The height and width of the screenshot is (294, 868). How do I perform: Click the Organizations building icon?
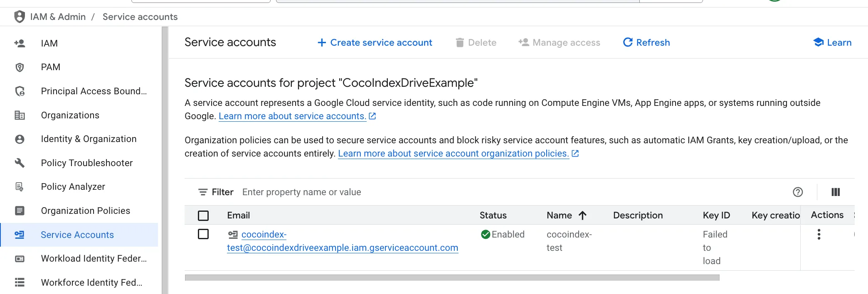point(20,115)
